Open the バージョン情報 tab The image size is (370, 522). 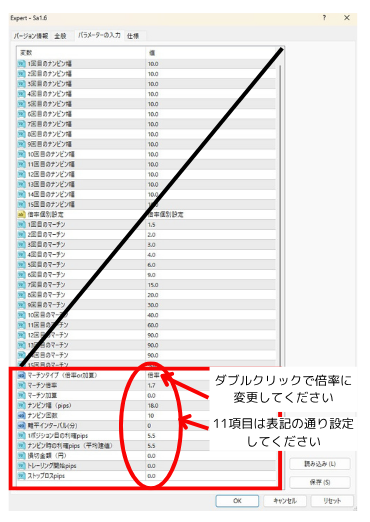click(31, 36)
